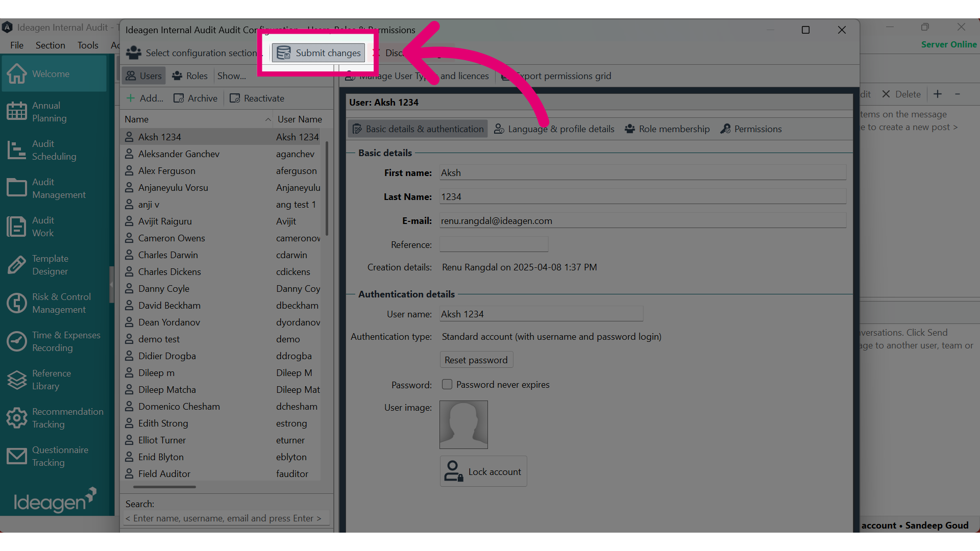Click the First name field

[x=643, y=172]
